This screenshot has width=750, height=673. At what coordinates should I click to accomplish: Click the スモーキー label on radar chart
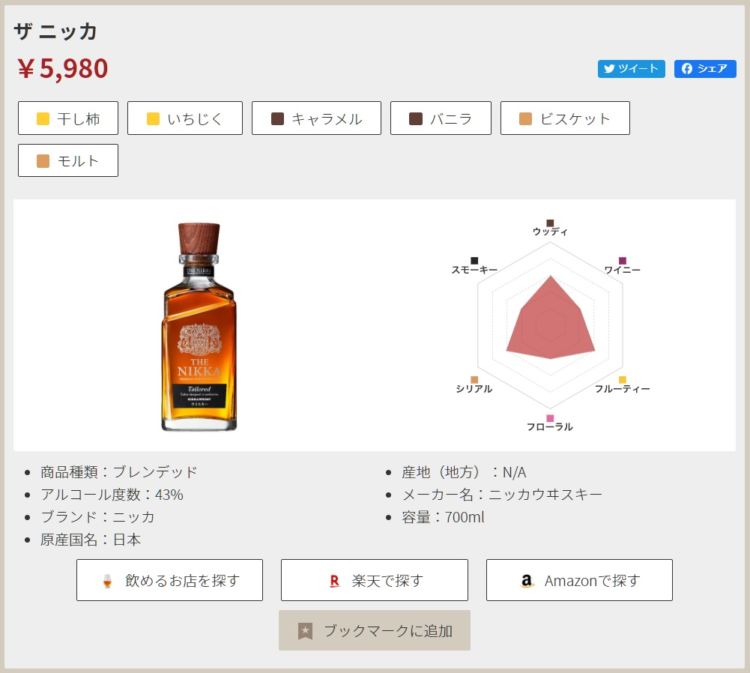pos(474,270)
